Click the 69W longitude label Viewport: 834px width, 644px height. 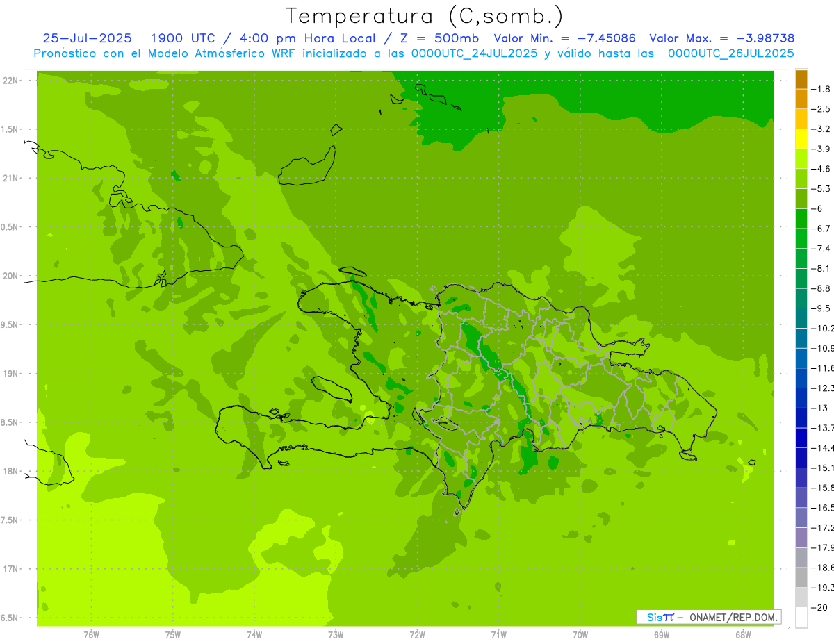662,634
